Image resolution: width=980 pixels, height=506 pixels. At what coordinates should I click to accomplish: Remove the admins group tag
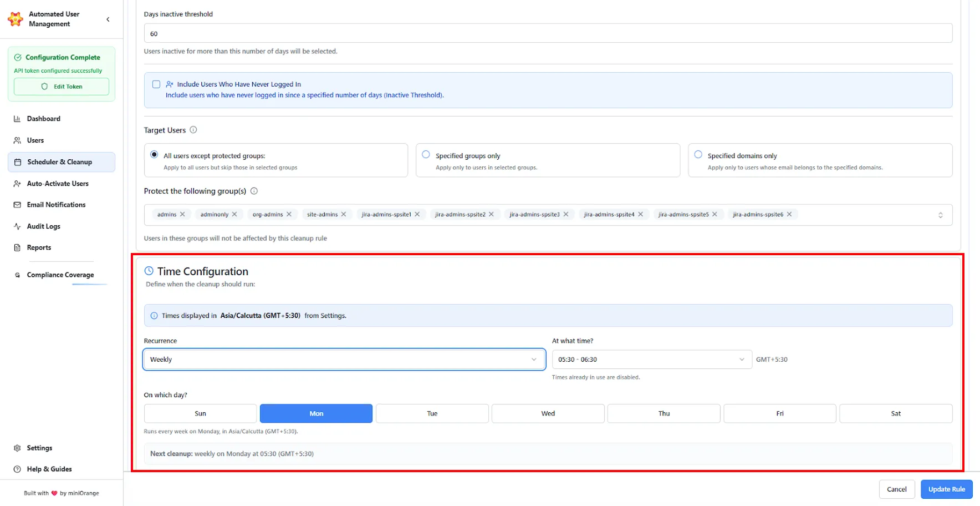[x=182, y=214]
